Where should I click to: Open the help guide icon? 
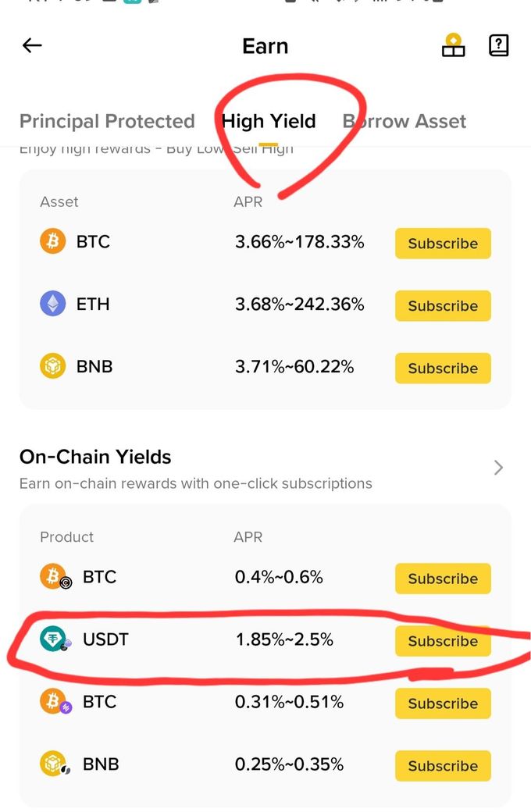498,46
